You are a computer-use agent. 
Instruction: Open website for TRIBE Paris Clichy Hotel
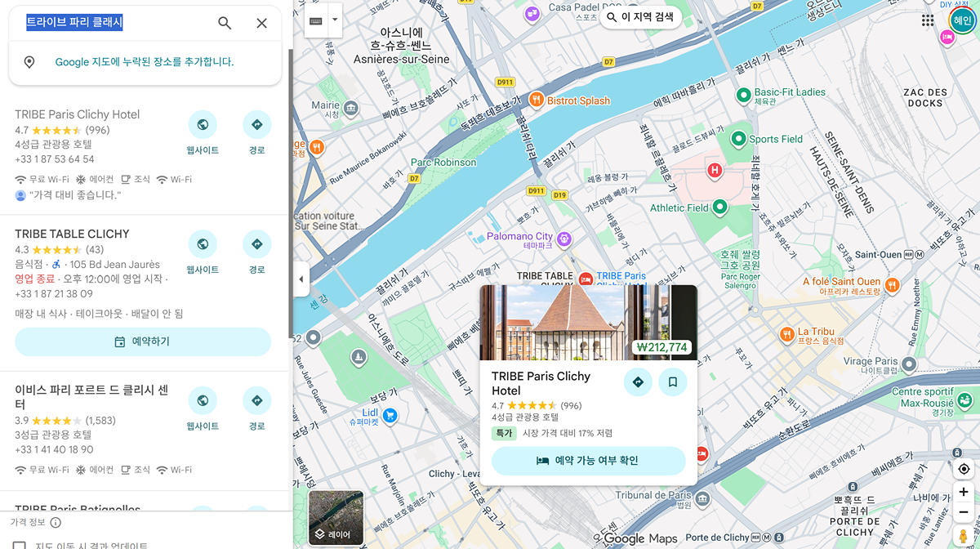click(x=203, y=125)
